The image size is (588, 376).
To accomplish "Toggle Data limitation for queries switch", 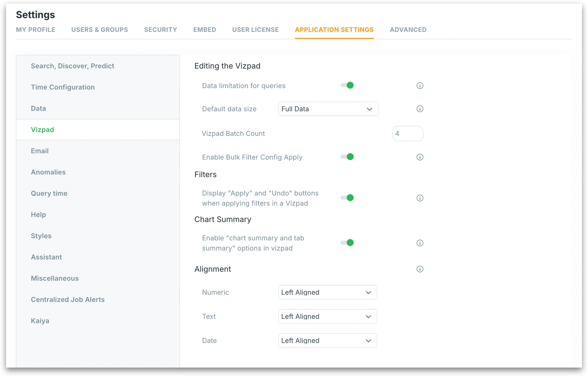I will pyautogui.click(x=347, y=85).
